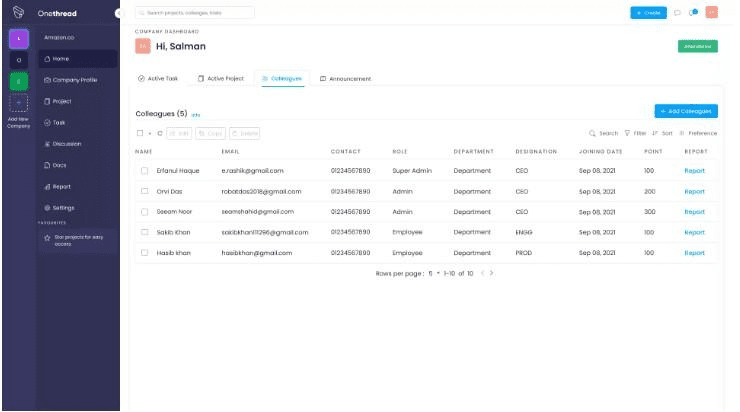Tick checkbox for Erfanul Haque row
The image size is (740, 412).
point(144,171)
